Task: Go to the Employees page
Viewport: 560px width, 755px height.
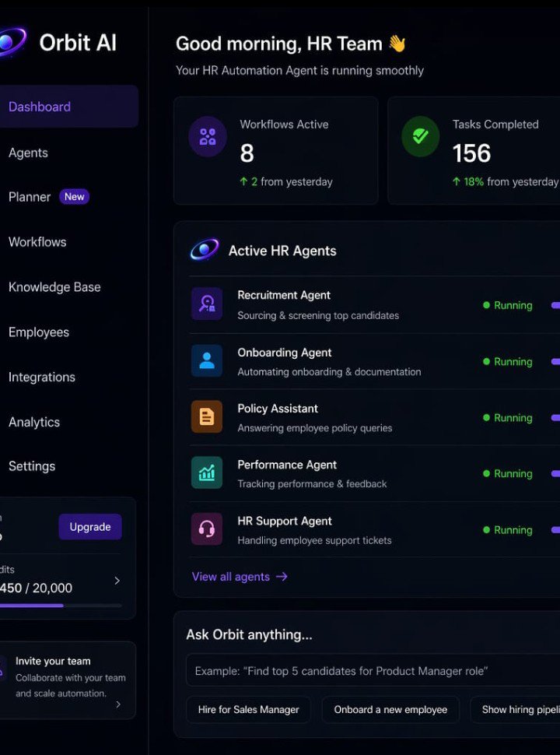Action: [x=38, y=332]
